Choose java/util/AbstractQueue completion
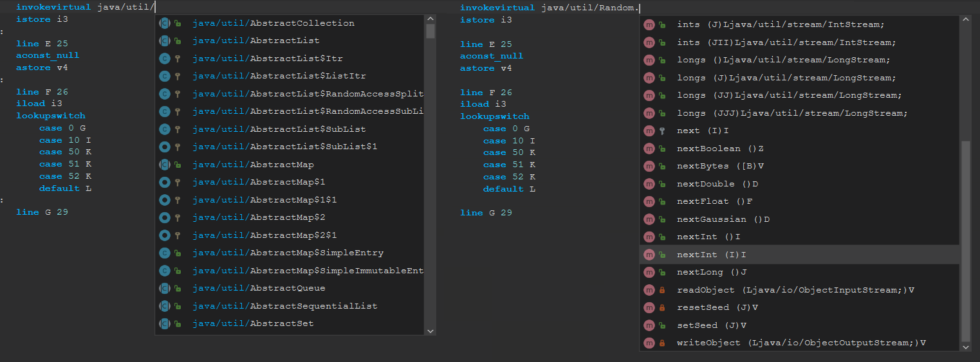The height and width of the screenshot is (362, 980). point(290,288)
